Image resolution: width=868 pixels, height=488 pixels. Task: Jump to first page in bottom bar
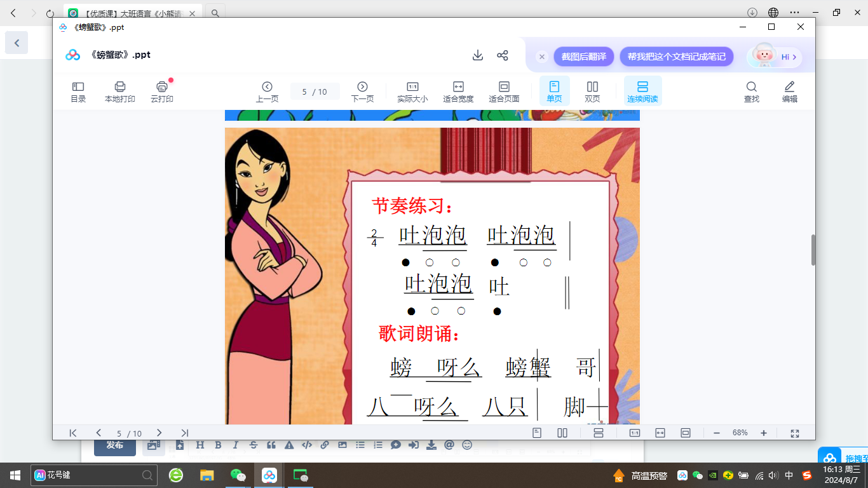pyautogui.click(x=73, y=433)
